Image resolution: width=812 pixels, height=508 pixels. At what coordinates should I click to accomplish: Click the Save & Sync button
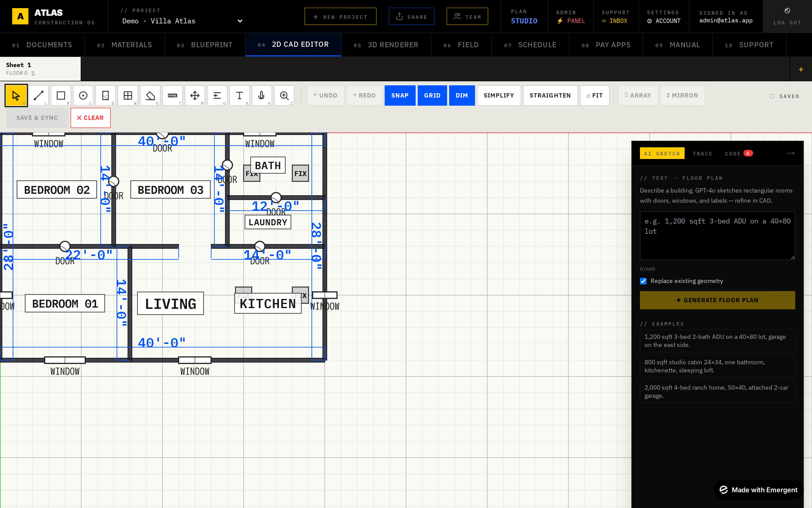click(37, 118)
